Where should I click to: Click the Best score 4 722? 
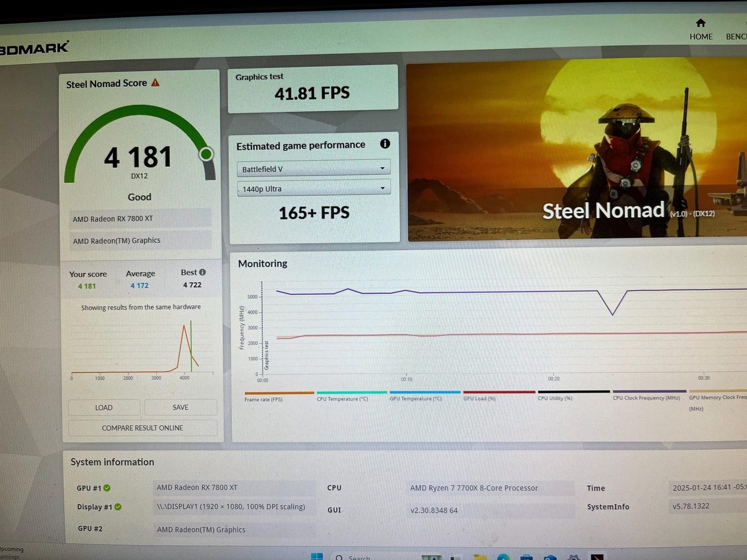coord(192,285)
